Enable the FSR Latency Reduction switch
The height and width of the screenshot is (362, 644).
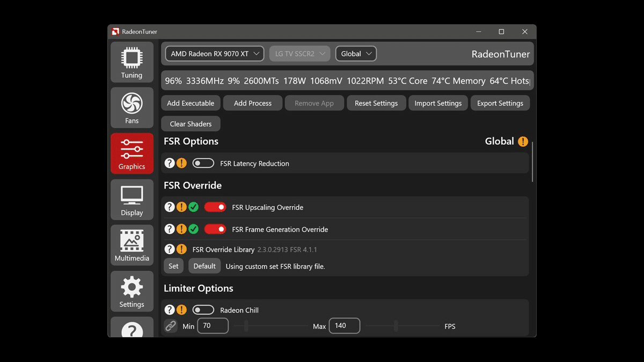point(203,163)
